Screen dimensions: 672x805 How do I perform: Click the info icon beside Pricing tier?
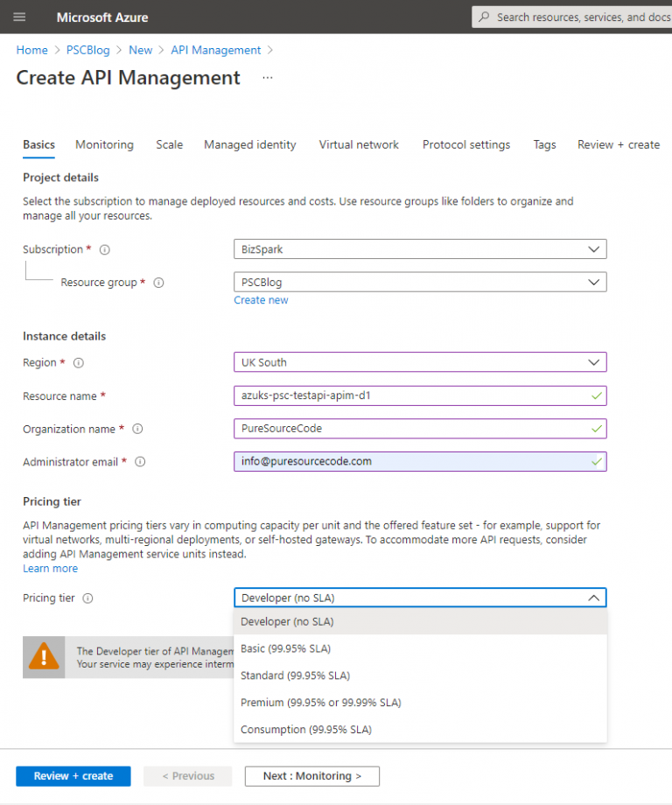(x=88, y=598)
